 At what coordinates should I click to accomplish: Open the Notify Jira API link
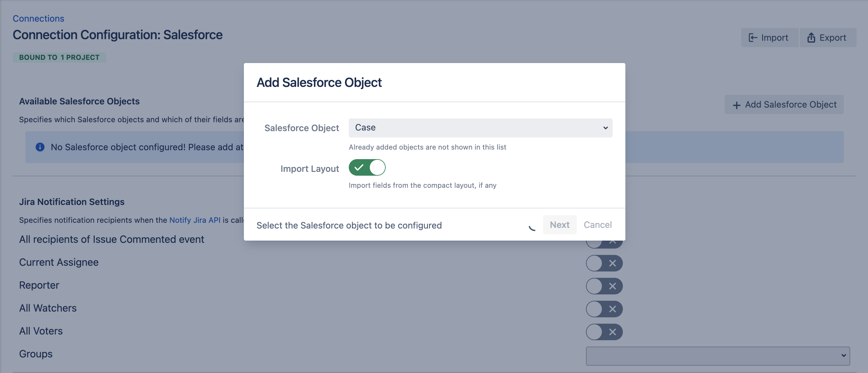tap(195, 220)
